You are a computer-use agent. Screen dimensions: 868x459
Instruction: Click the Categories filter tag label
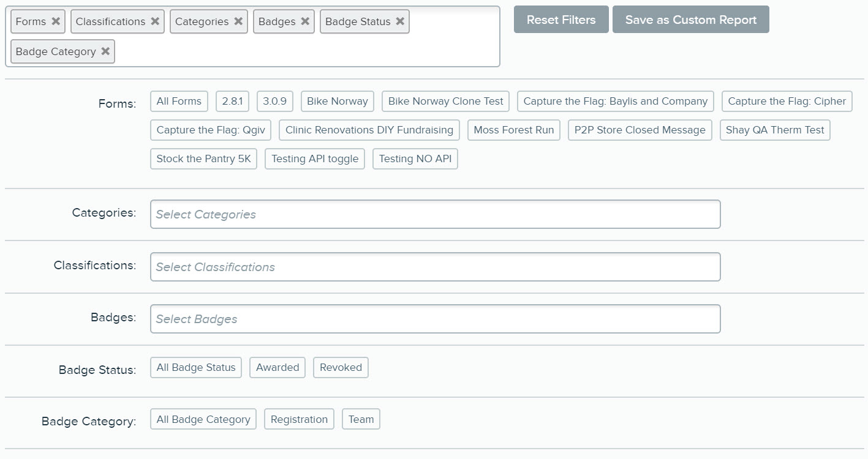[x=202, y=21]
